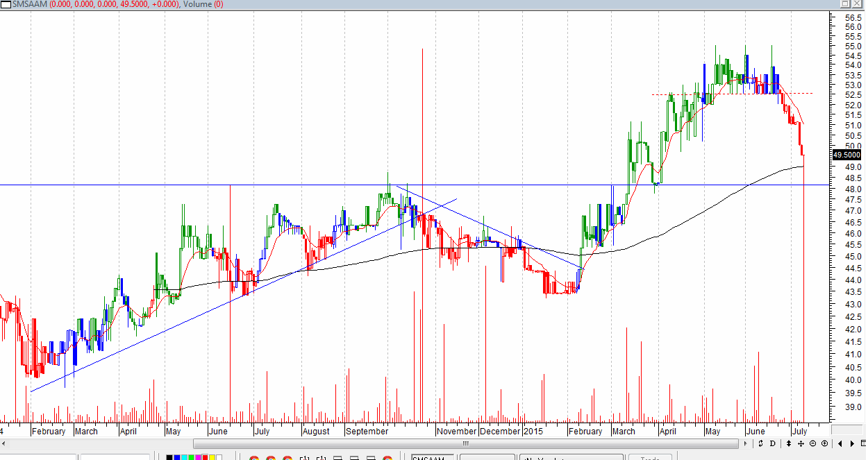Click the SMSAAM chart title text
The width and height of the screenshot is (868, 460).
(30, 4)
